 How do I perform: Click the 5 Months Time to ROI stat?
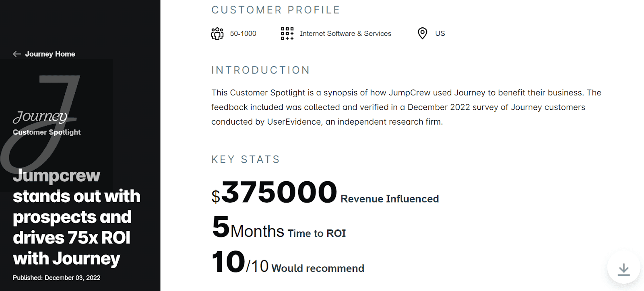point(279,228)
